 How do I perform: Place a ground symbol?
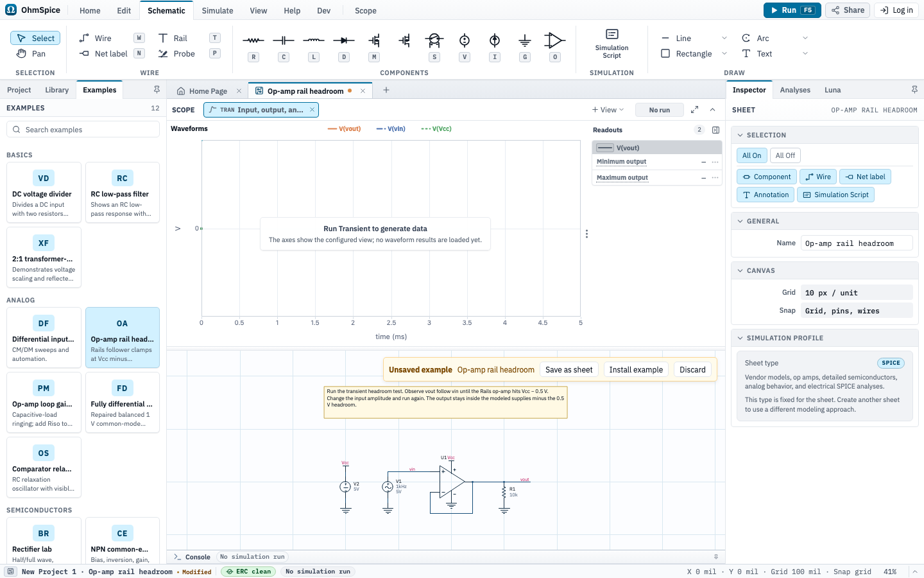(x=525, y=40)
